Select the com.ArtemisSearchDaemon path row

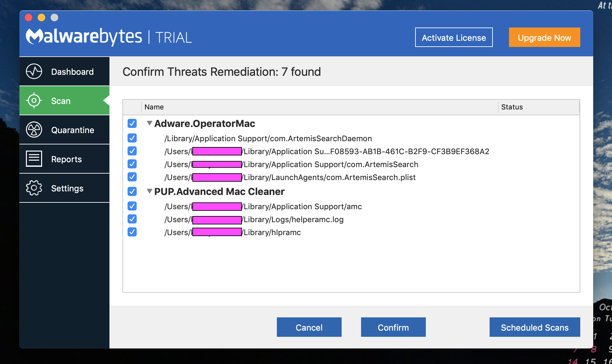point(351,138)
